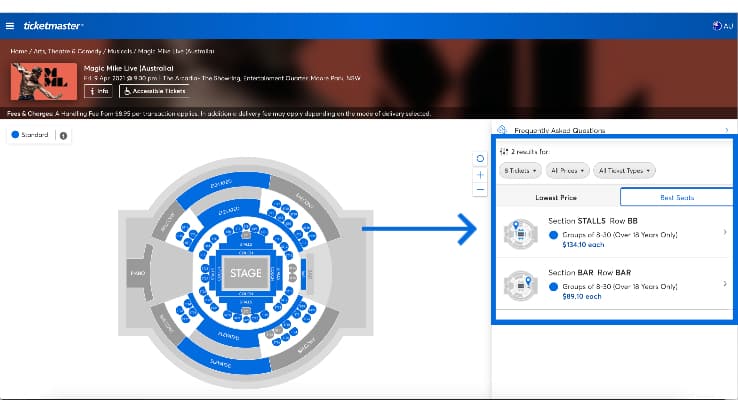The width and height of the screenshot is (738, 400).
Task: Click the Magic Mike Live event thumbnail
Action: pos(36,81)
